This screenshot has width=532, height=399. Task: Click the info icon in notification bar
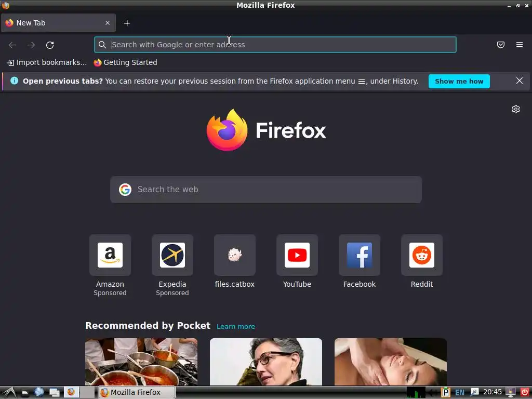click(14, 81)
